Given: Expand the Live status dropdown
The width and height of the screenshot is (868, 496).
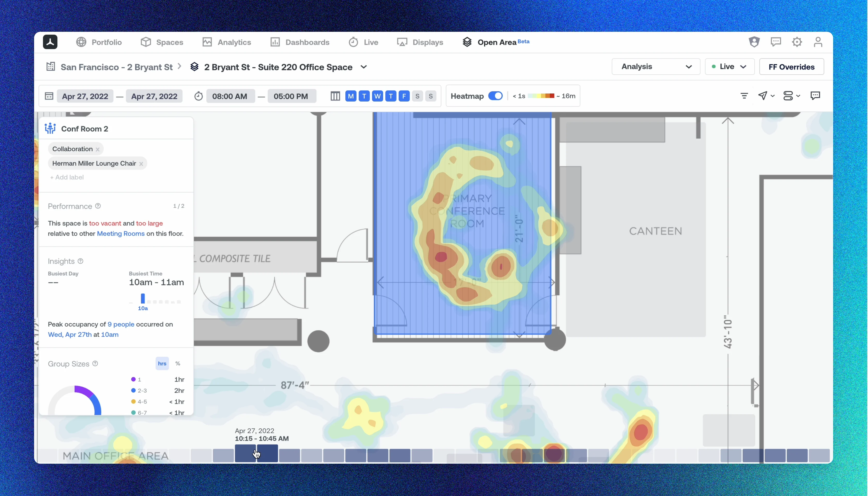Looking at the screenshot, I should tap(729, 67).
